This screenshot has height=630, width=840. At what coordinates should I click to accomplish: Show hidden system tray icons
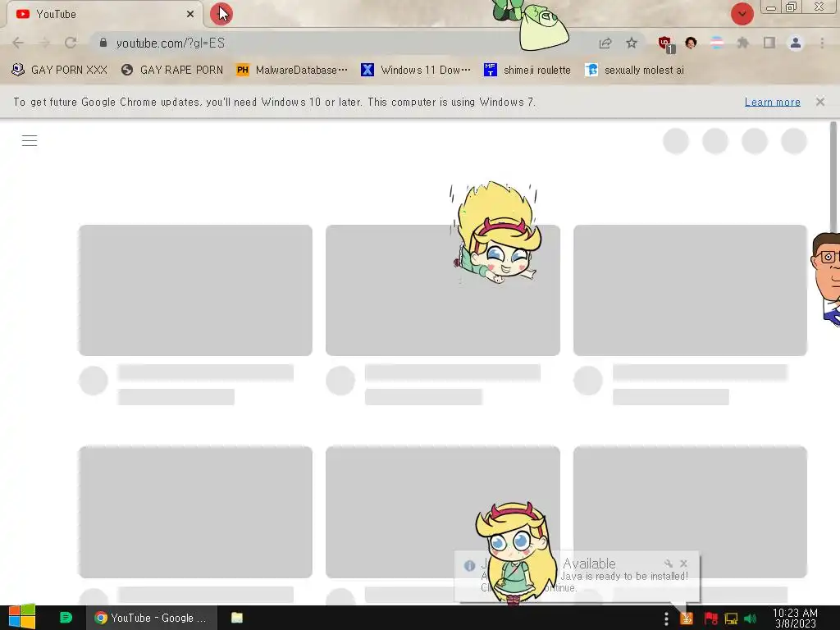(x=666, y=619)
